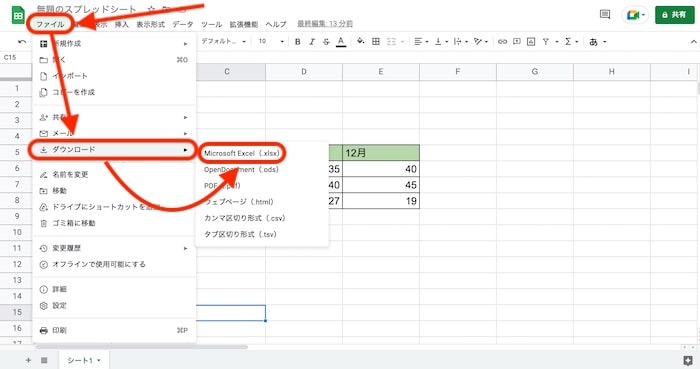Open the シート1 tab
The width and height of the screenshot is (700, 369).
83,360
